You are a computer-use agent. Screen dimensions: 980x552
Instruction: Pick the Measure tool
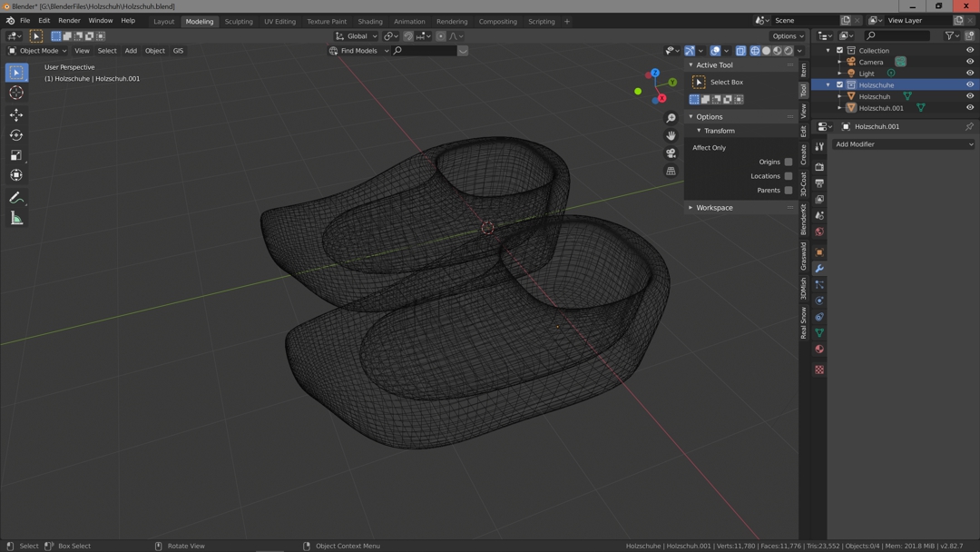click(x=16, y=218)
